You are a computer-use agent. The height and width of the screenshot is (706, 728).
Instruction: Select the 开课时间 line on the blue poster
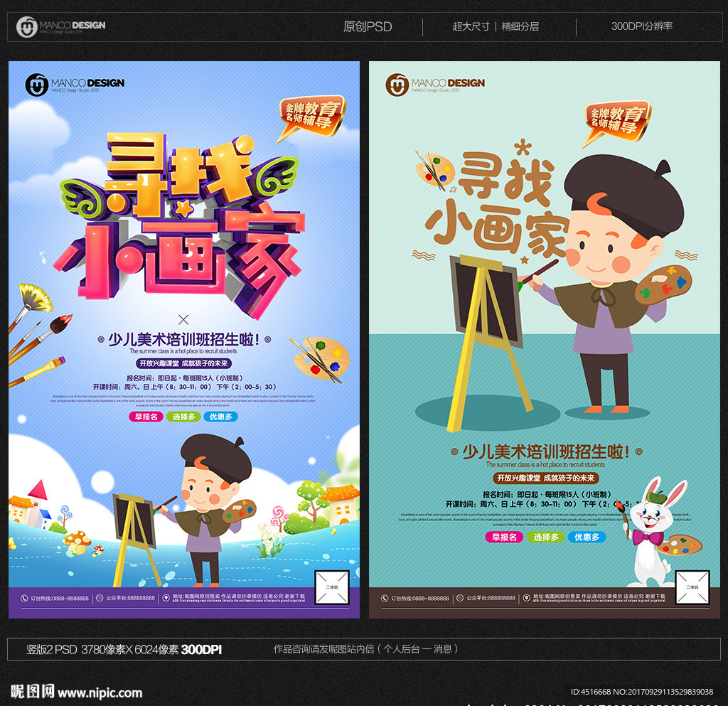pos(184,387)
